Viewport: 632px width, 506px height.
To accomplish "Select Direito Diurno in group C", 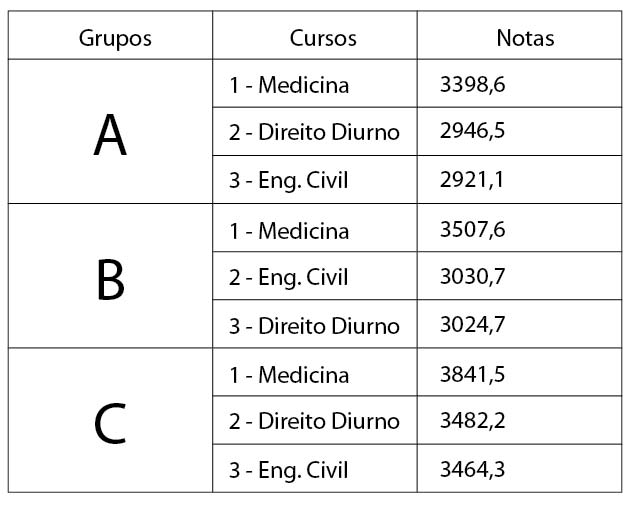I will pyautogui.click(x=314, y=421).
